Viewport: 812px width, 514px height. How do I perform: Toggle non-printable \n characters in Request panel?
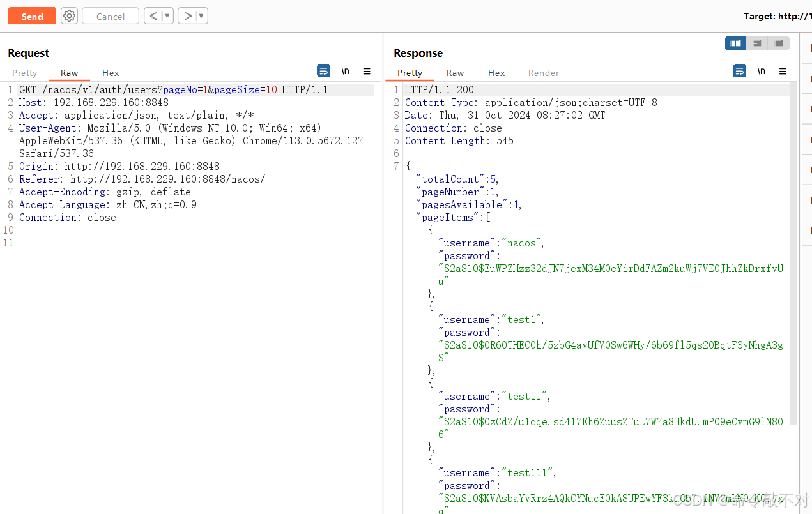point(345,71)
